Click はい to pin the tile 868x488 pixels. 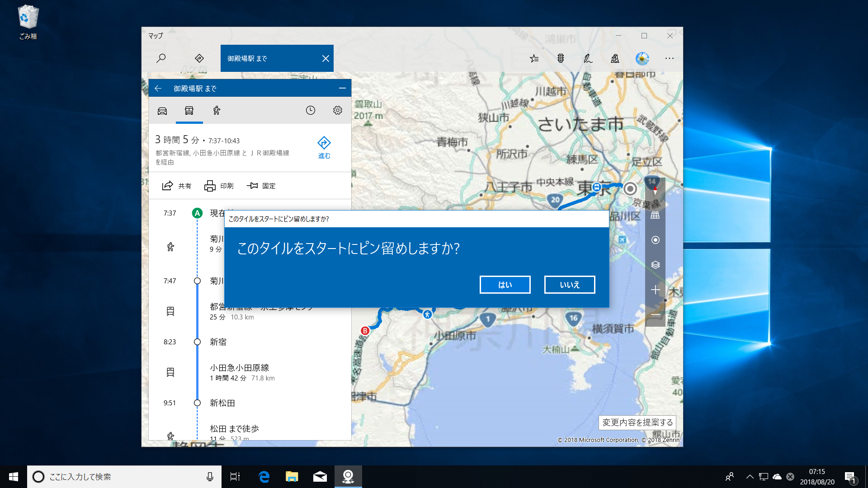click(505, 285)
